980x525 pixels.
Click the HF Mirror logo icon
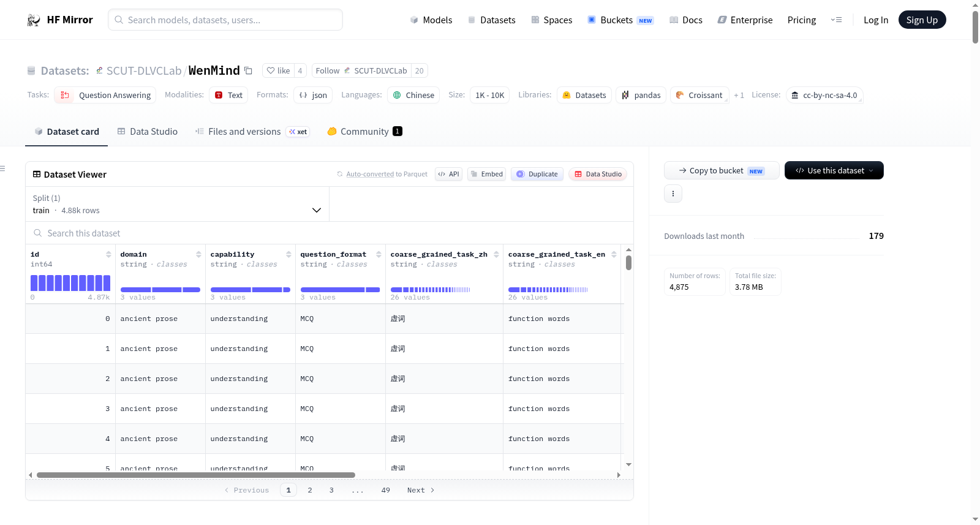coord(34,20)
